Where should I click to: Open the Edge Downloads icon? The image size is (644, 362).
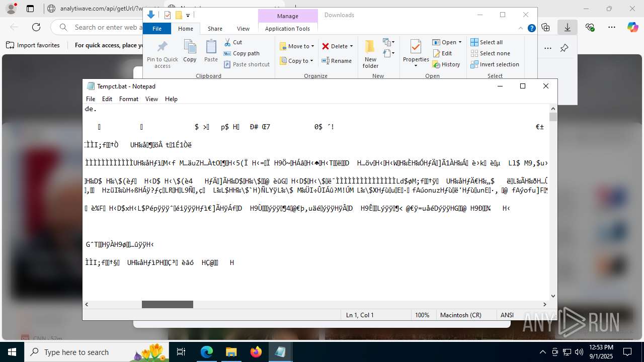[568, 27]
